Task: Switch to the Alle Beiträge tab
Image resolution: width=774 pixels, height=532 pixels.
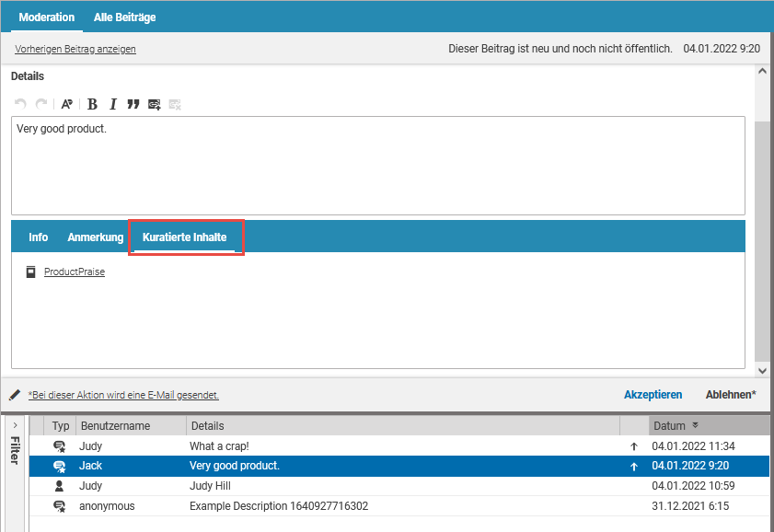Action: pos(124,17)
